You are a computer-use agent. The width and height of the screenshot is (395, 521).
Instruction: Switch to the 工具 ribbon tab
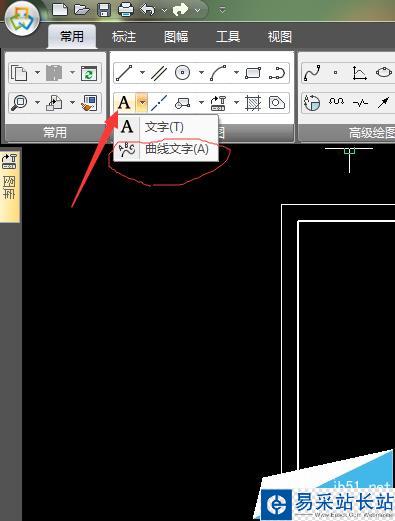point(228,37)
